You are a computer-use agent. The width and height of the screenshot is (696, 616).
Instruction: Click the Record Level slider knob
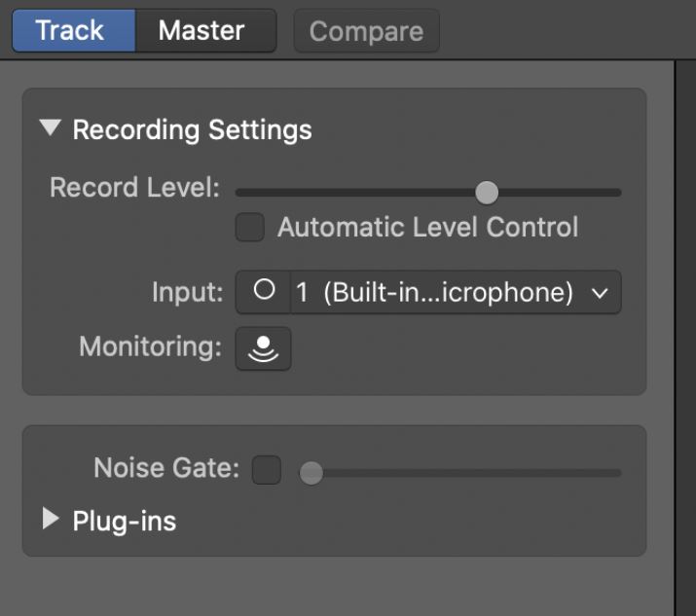(487, 193)
